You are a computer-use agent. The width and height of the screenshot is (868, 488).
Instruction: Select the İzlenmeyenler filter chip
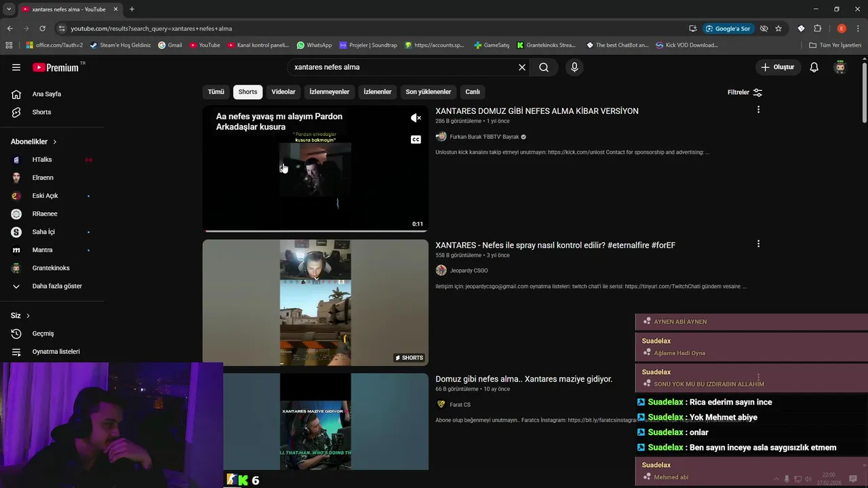[x=330, y=92]
